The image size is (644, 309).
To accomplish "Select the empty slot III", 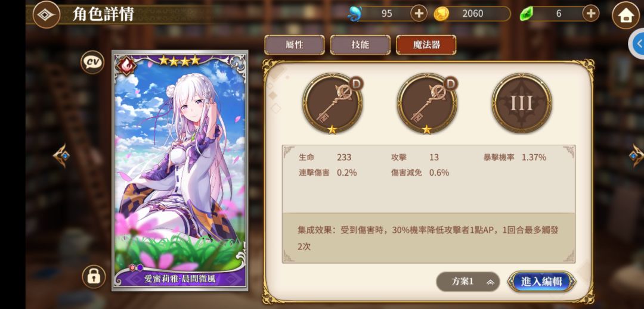I will click(x=522, y=103).
